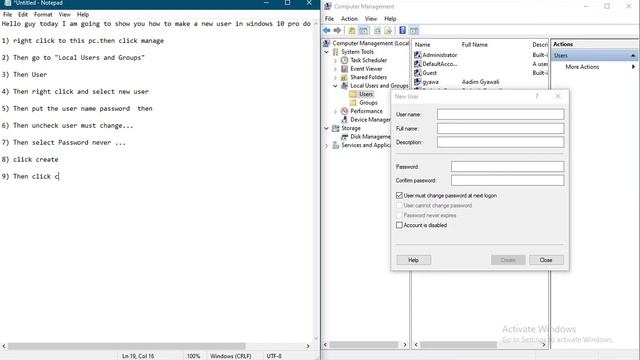Click the dialog's question mark help button

click(537, 96)
